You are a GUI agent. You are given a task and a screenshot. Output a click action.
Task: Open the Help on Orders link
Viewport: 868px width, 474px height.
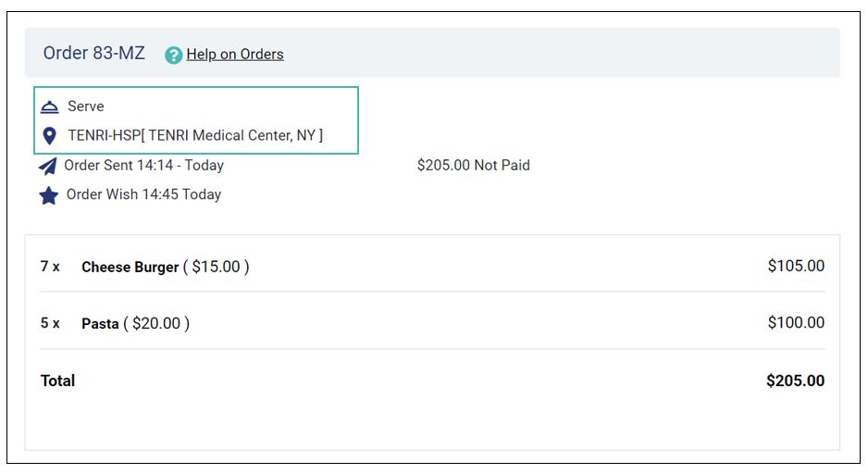(235, 55)
